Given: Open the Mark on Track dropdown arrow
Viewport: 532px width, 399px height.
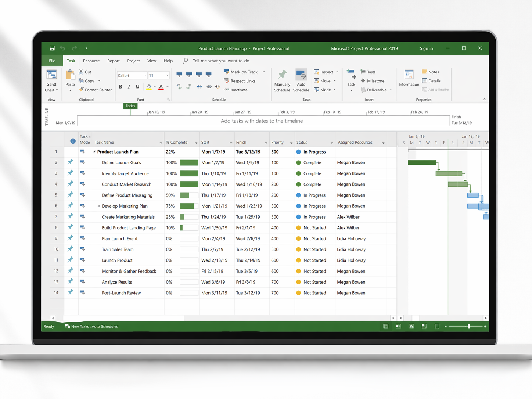Looking at the screenshot, I should click(264, 72).
